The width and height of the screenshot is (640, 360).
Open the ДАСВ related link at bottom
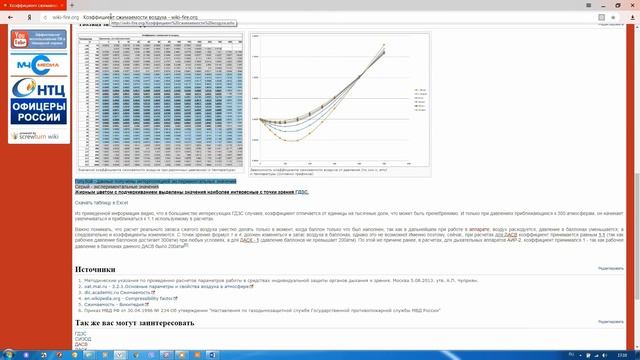(81, 344)
